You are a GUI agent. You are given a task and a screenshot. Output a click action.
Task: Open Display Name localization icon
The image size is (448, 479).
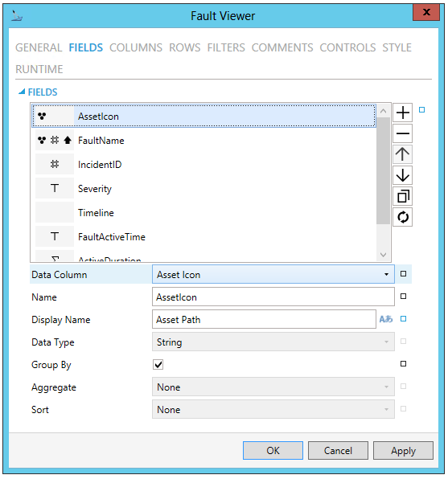pos(385,319)
